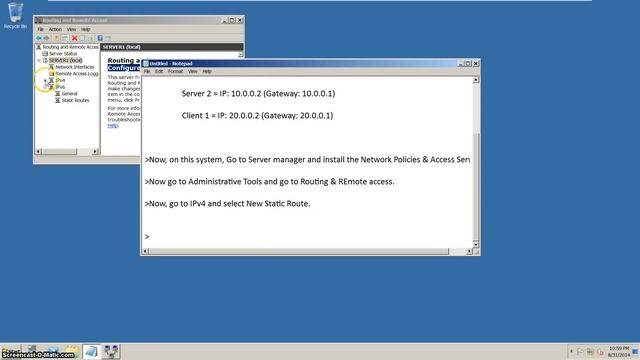Open View menu in Routing and Remote Access

point(71,29)
